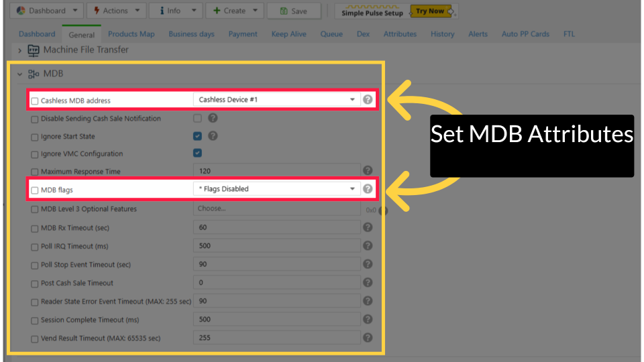Click help icon for Vend Result Timeout

click(368, 338)
